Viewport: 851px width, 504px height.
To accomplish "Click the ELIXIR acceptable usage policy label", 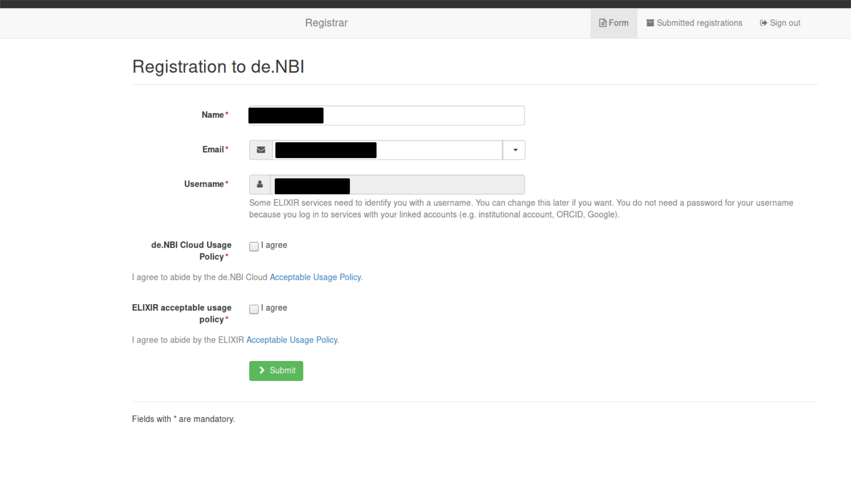I will tap(182, 314).
